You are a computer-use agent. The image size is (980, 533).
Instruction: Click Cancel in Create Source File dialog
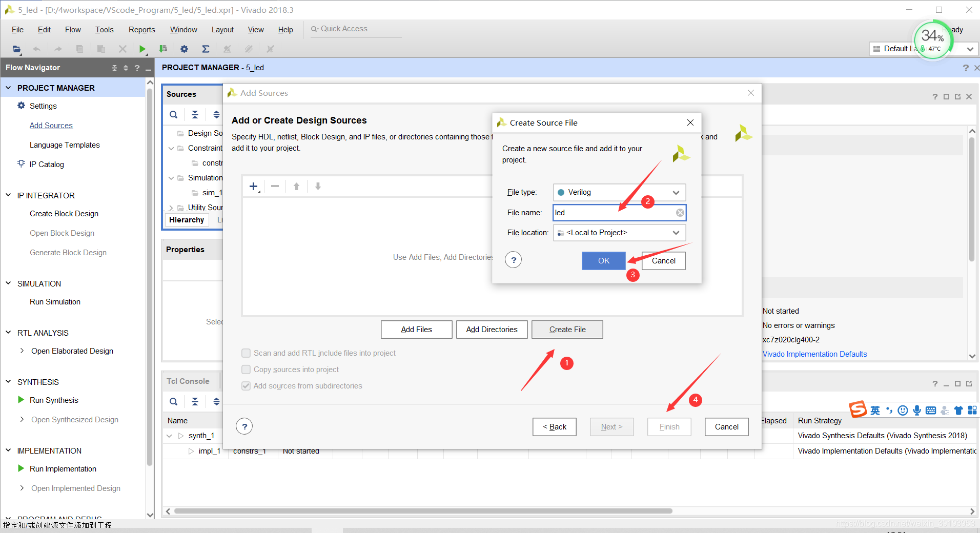664,261
